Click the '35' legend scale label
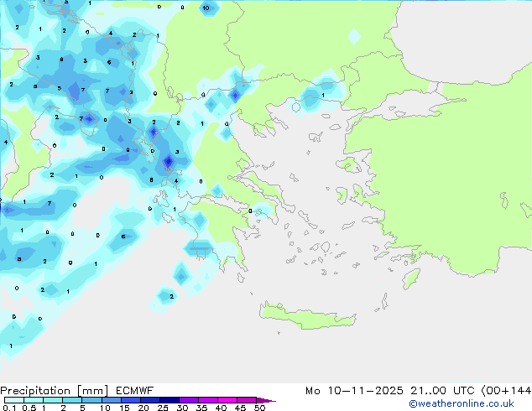 [x=201, y=408]
